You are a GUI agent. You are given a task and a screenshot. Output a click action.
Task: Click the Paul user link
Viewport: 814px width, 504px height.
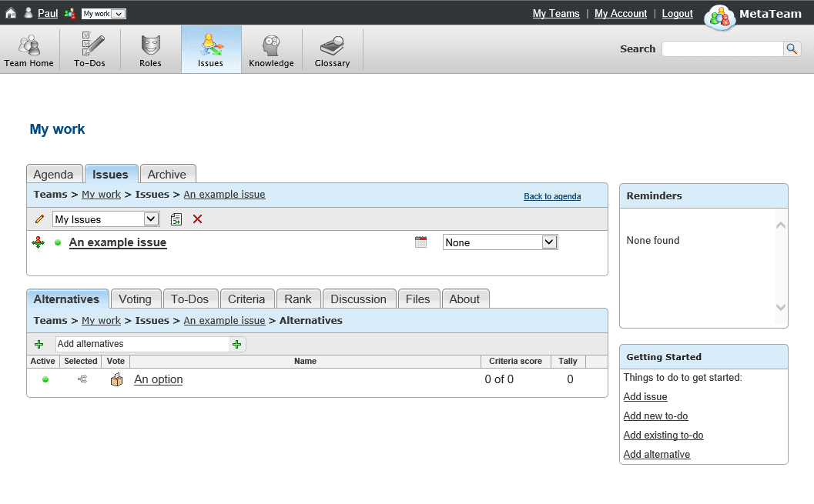point(48,14)
